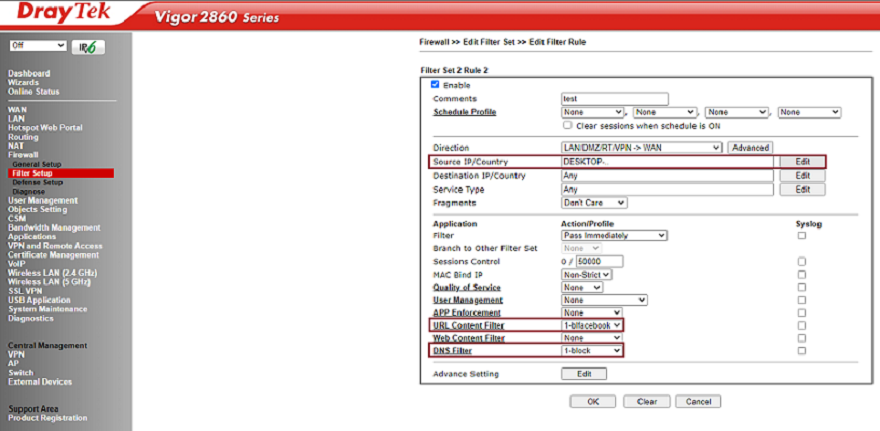Click the Comments text field
880x431 pixels.
coord(614,99)
